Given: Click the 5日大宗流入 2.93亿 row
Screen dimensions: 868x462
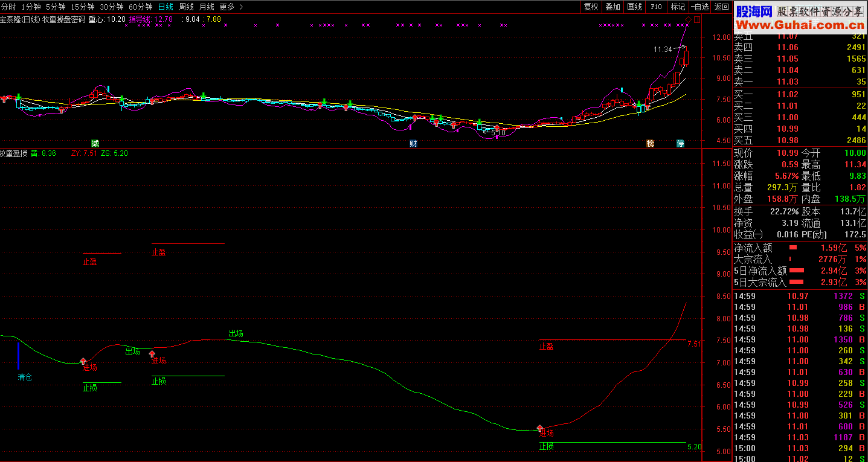Looking at the screenshot, I should point(800,282).
